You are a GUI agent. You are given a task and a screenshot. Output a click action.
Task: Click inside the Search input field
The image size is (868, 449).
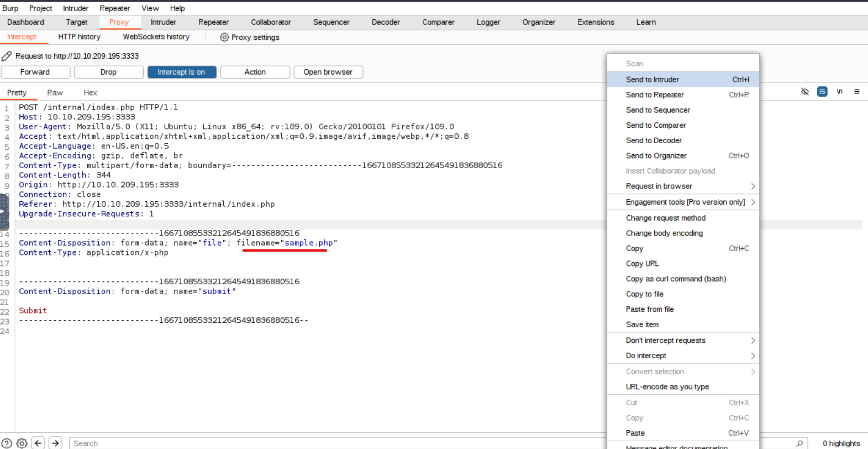pyautogui.click(x=332, y=443)
